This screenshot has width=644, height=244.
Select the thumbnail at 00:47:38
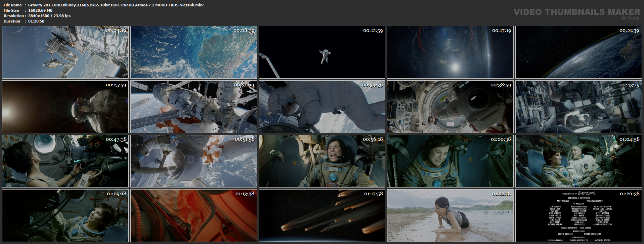click(x=65, y=161)
